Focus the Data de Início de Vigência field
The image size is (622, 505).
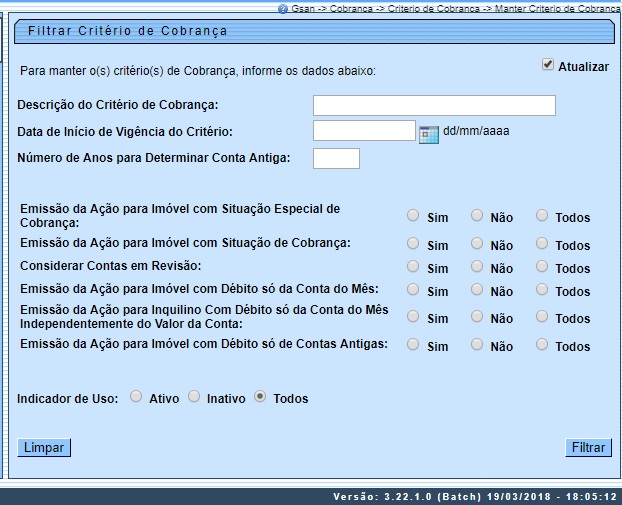point(364,131)
